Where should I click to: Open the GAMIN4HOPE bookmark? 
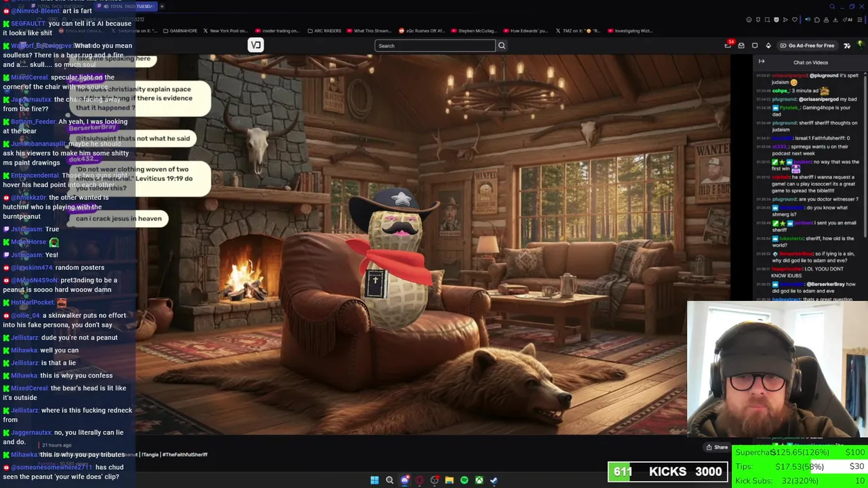click(x=180, y=30)
